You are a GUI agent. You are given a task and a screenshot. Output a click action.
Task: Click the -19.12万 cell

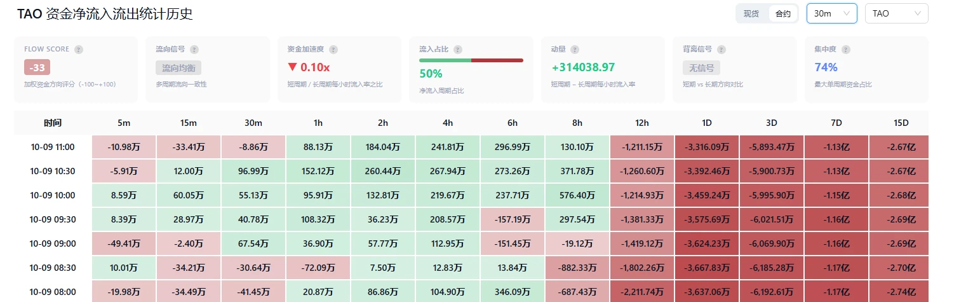coord(577,244)
